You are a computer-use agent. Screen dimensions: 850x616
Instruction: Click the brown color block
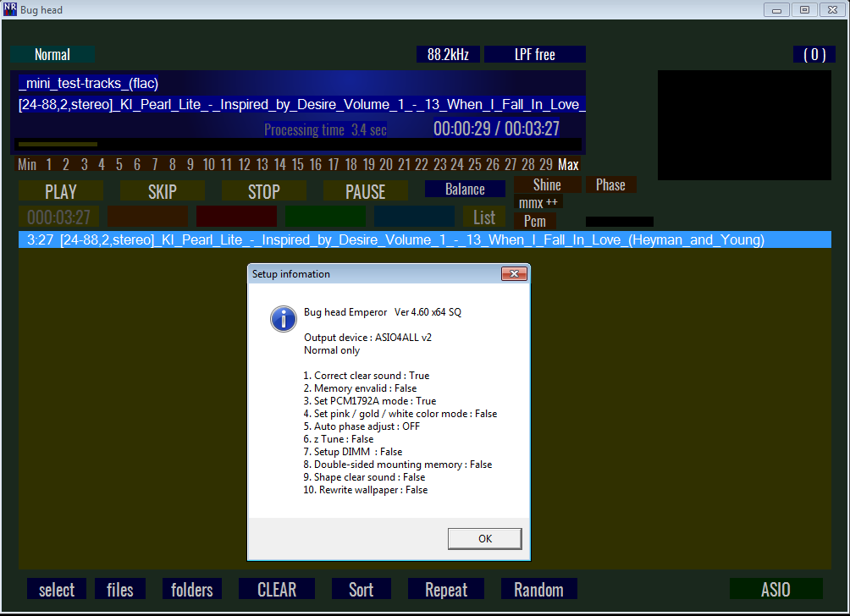point(147,216)
